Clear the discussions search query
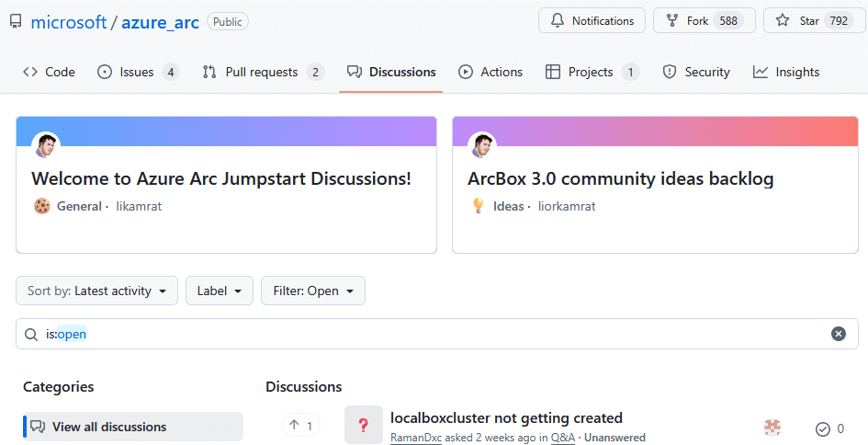This screenshot has height=445, width=868. (x=839, y=334)
